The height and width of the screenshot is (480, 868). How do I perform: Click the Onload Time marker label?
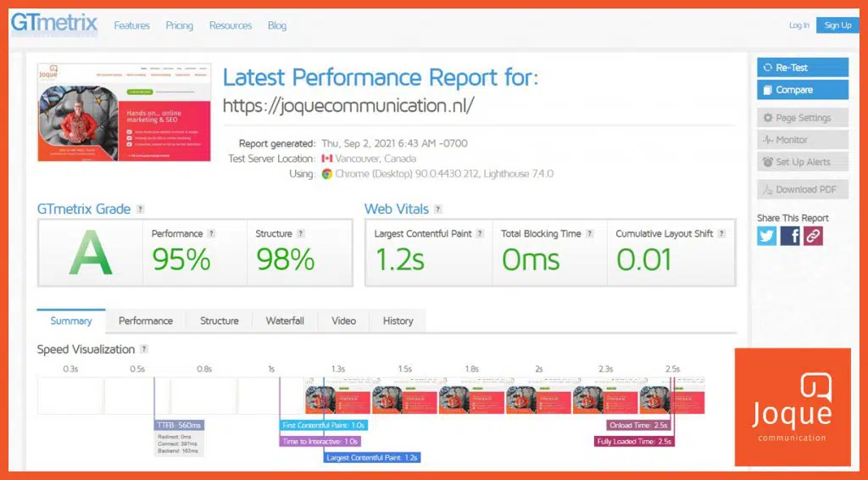[639, 425]
